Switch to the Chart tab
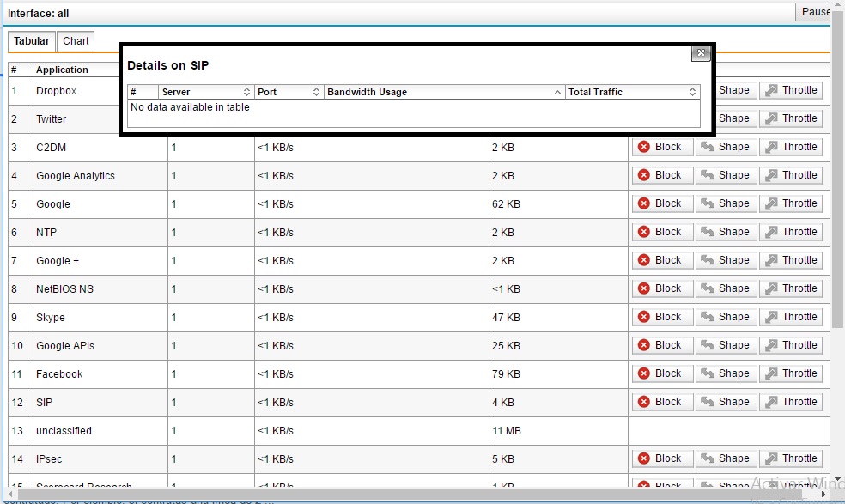 click(x=76, y=41)
